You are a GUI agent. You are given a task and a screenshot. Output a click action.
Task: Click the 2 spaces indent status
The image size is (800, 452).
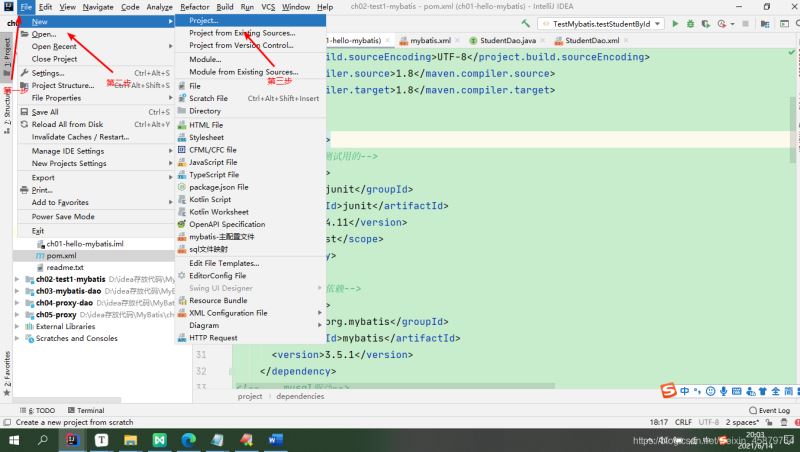pyautogui.click(x=742, y=422)
